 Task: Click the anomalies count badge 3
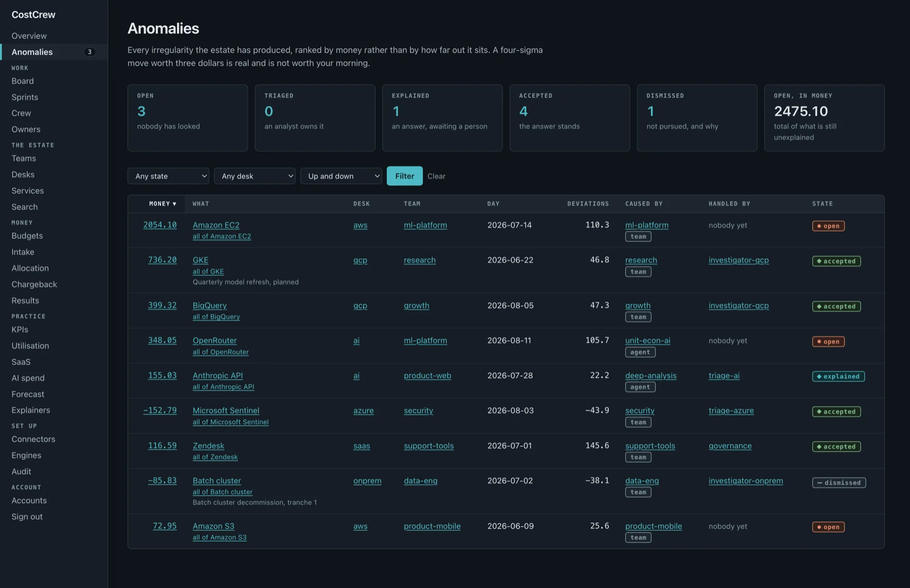click(x=89, y=52)
